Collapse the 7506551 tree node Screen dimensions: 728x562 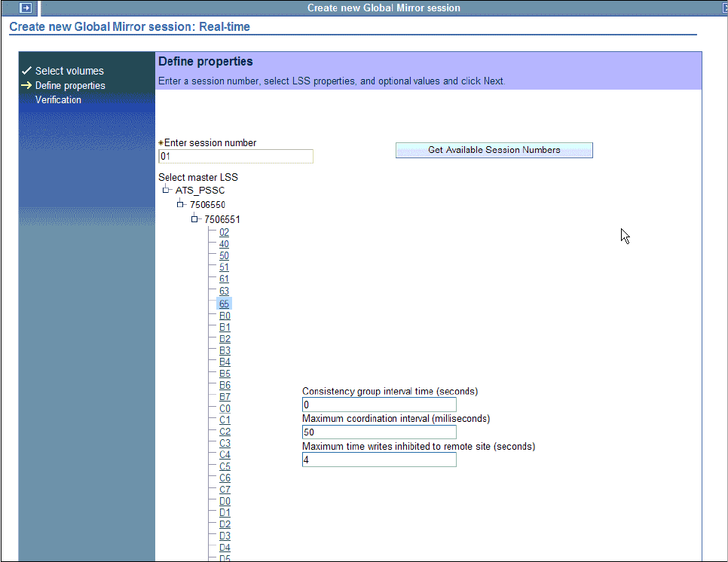pos(194,219)
